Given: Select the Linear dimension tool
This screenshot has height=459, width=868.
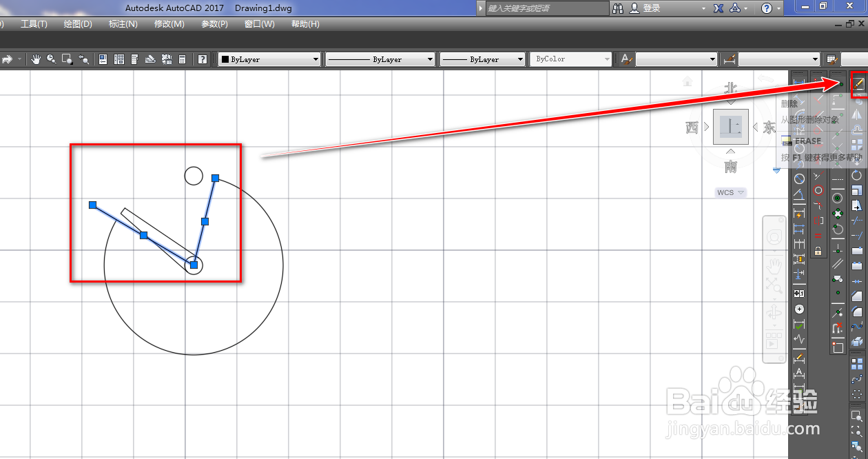Looking at the screenshot, I should click(799, 82).
